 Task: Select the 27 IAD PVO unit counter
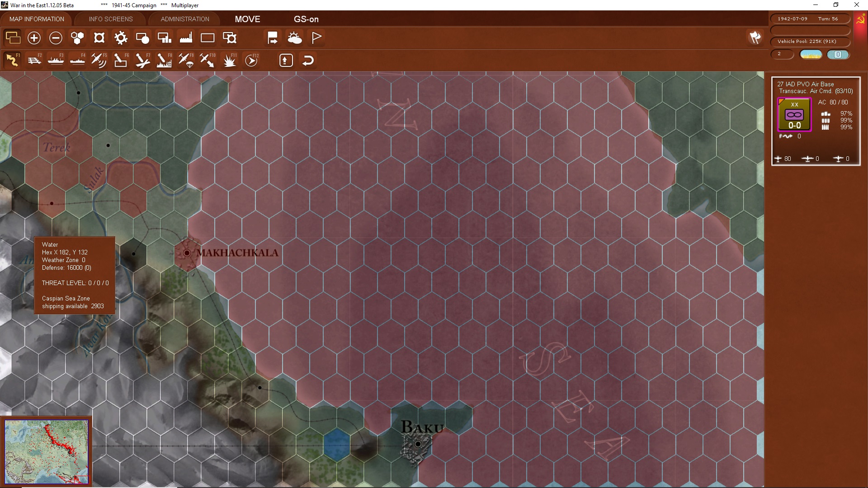794,115
